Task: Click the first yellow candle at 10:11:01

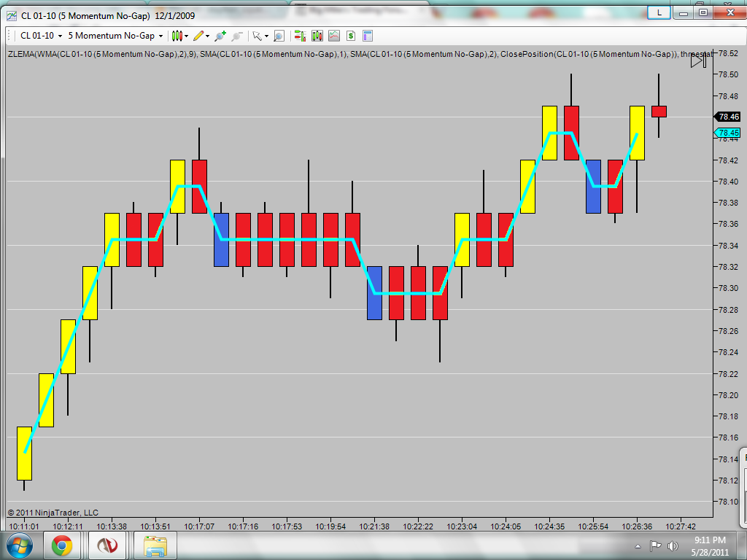Action: point(24,454)
